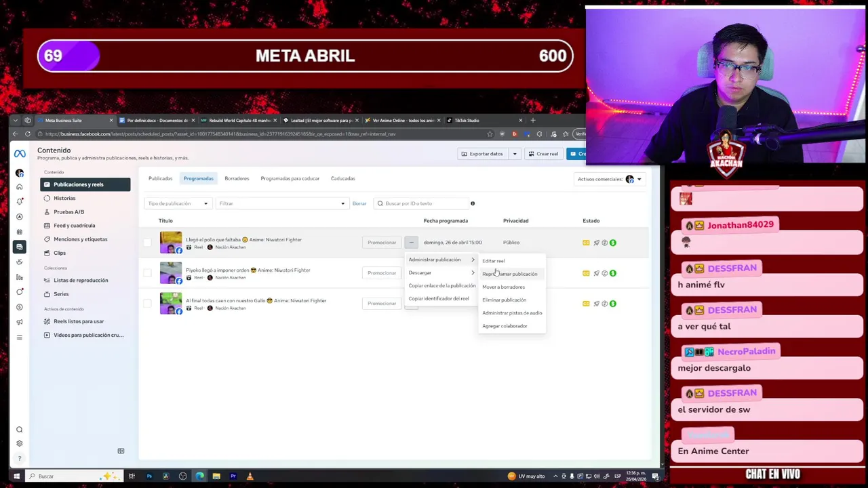The width and height of the screenshot is (868, 488).
Task: Click the rocket status icon on second row
Action: point(596,273)
